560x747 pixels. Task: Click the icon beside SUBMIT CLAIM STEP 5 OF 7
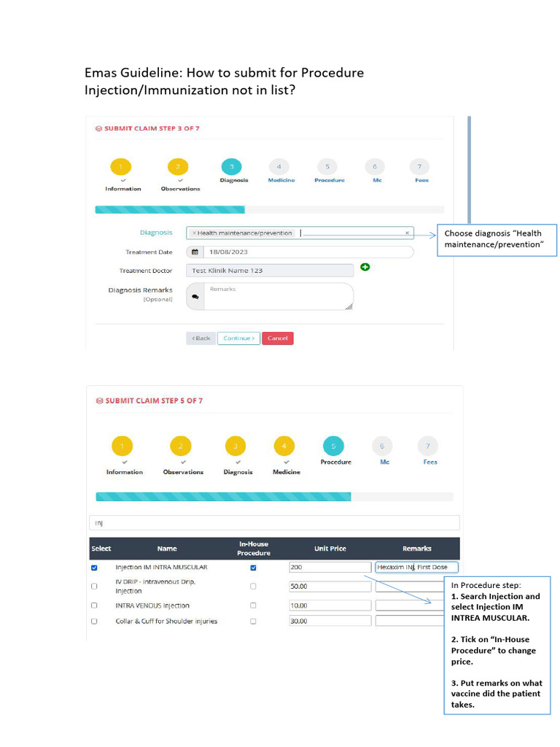[x=99, y=401]
